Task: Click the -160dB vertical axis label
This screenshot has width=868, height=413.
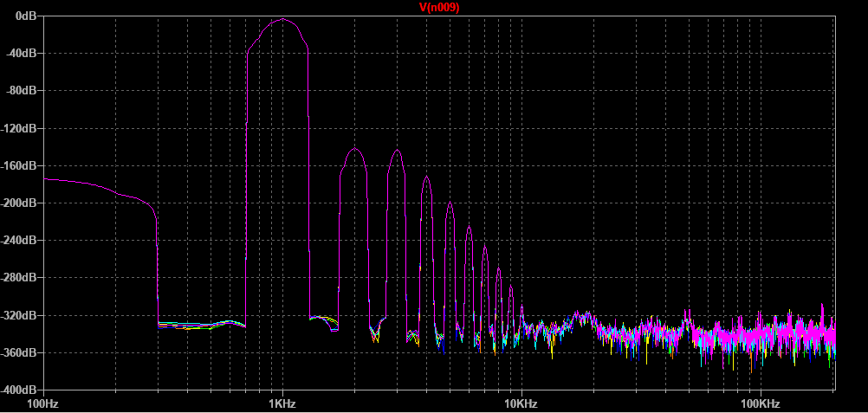Action: [20, 165]
